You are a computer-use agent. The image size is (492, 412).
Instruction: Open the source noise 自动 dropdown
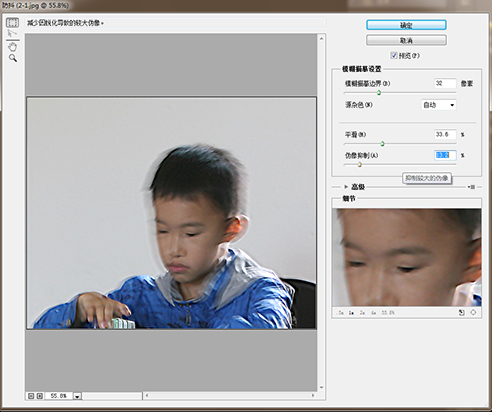coord(438,105)
